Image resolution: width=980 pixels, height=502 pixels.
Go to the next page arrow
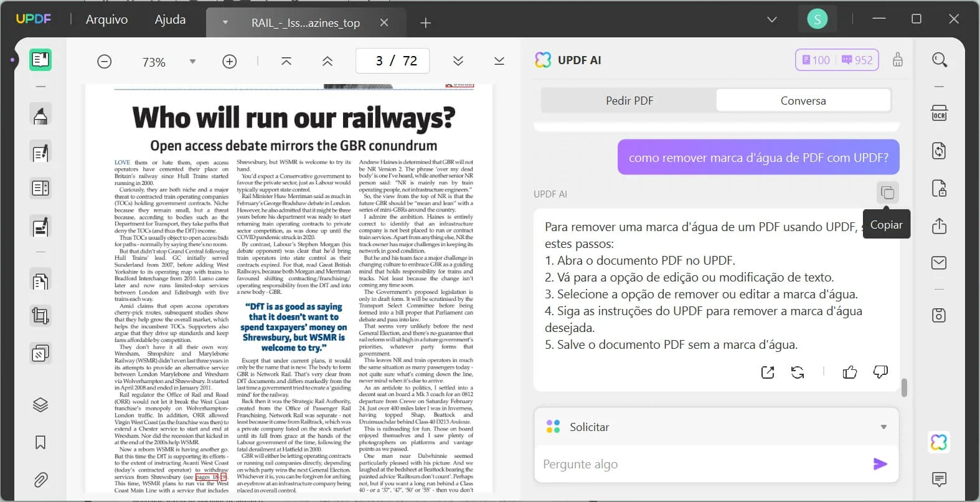click(458, 61)
